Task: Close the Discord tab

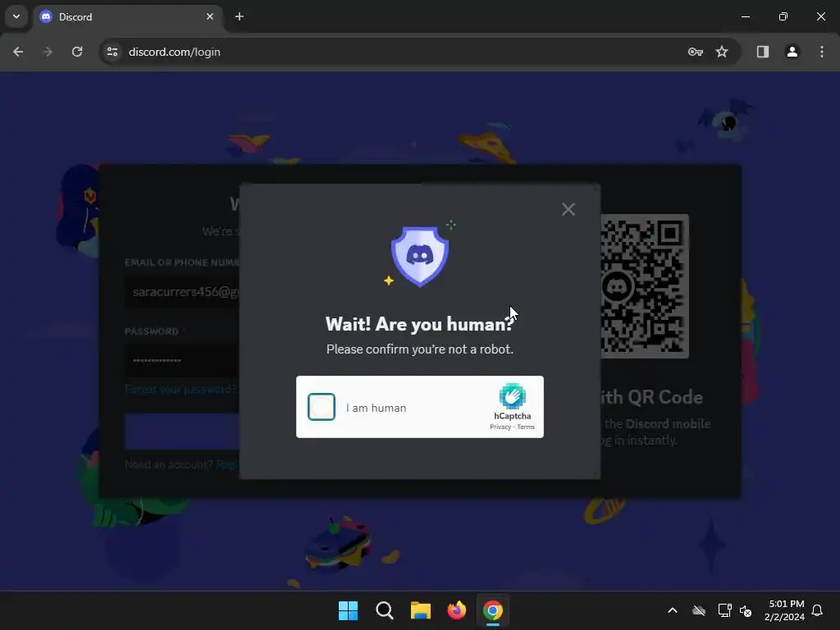Action: click(x=210, y=16)
